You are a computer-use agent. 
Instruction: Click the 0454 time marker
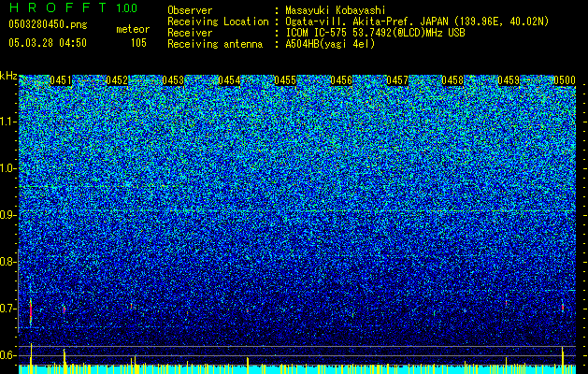pos(229,80)
